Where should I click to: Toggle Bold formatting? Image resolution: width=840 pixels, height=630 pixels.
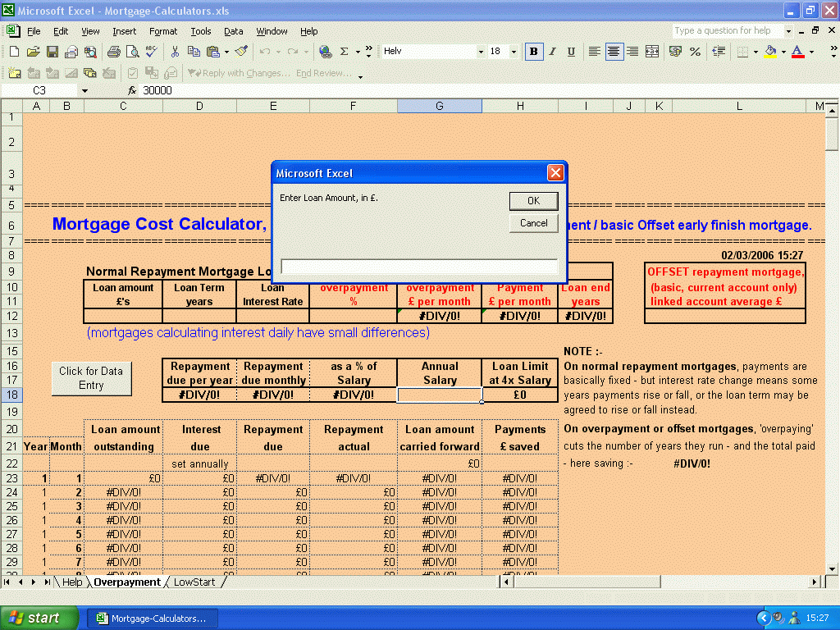(533, 52)
